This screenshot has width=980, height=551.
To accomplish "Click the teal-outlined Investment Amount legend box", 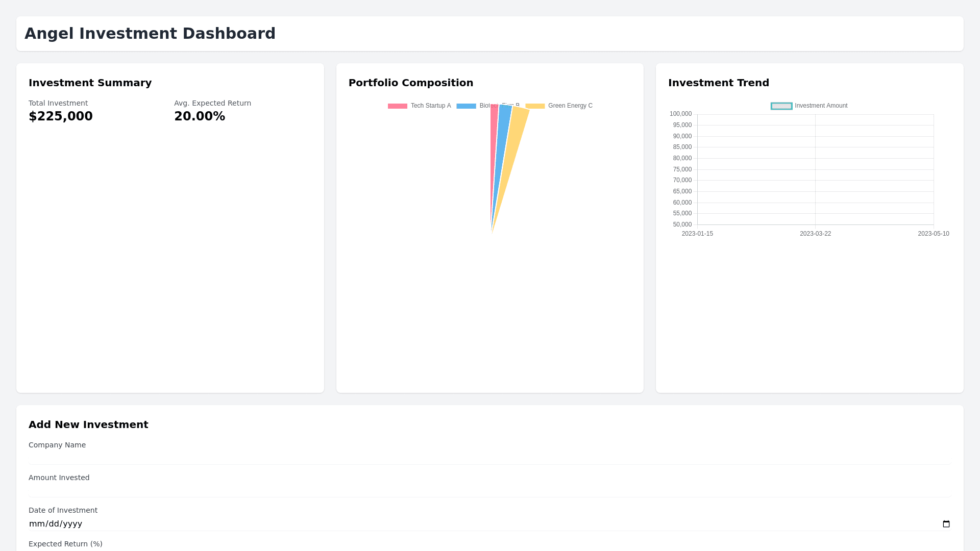I will pos(781,106).
